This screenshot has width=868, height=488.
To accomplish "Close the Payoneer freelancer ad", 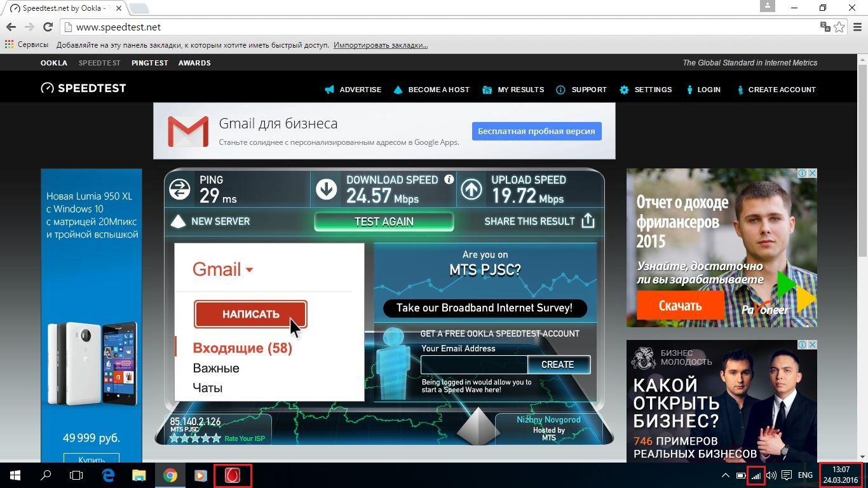I will click(811, 173).
